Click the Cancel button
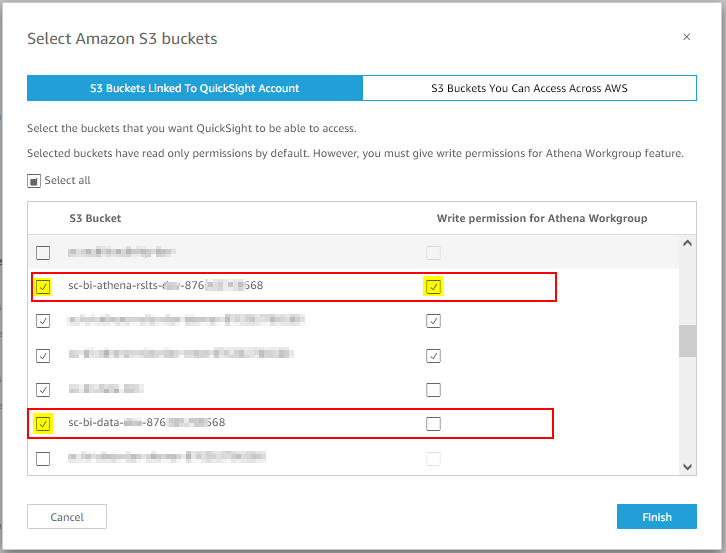Screen dimensions: 726x553 coord(67,516)
